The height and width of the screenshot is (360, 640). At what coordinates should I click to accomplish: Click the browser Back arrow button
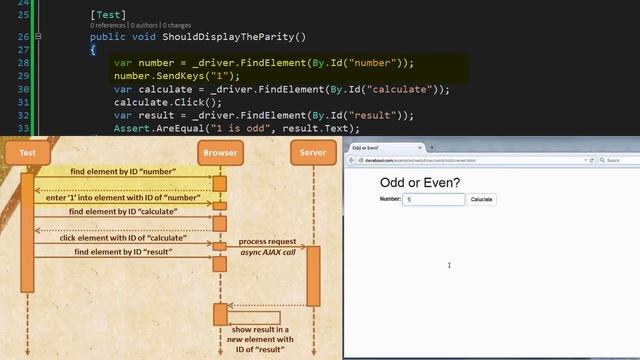(x=351, y=160)
